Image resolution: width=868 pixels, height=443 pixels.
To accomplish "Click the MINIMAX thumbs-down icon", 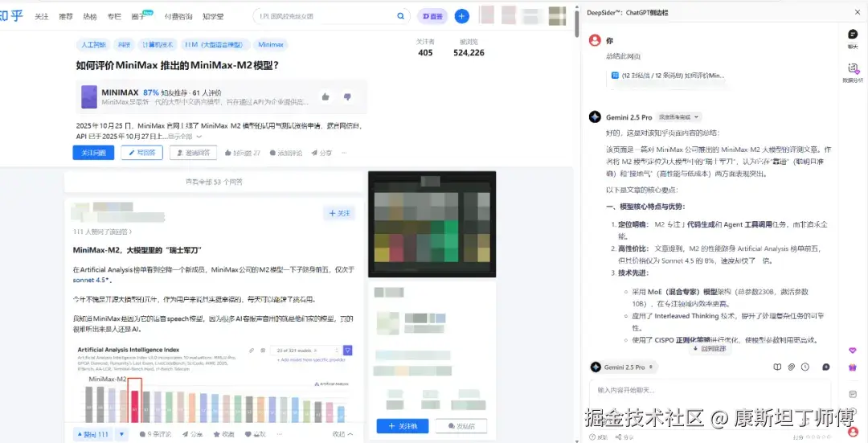I will (x=347, y=97).
